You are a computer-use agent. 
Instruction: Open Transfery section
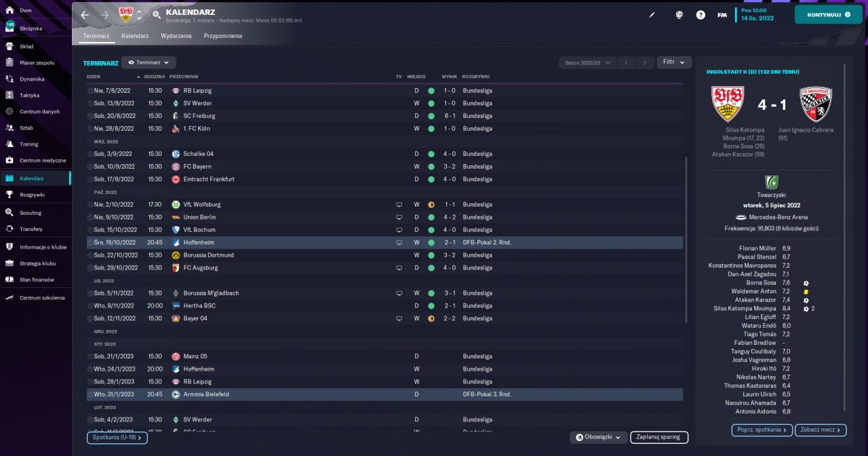click(x=31, y=229)
